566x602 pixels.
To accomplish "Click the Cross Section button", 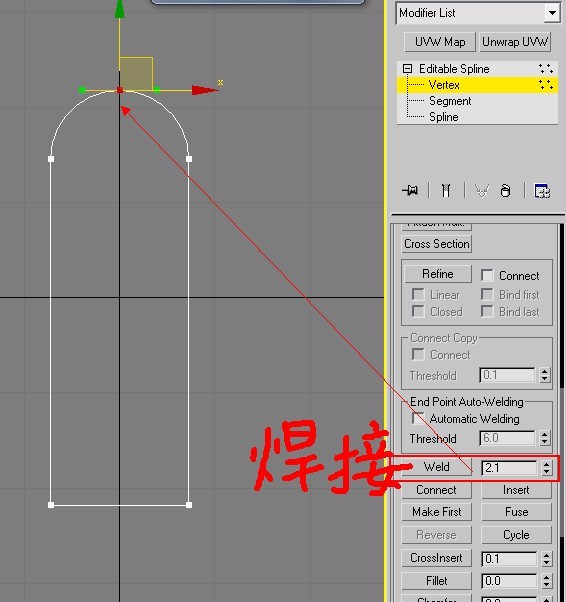I will point(437,244).
